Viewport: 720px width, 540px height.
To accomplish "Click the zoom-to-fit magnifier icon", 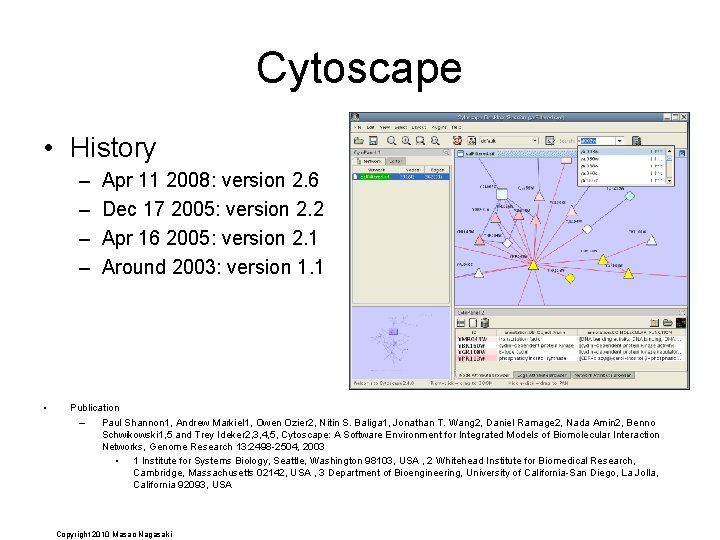I will [435, 141].
